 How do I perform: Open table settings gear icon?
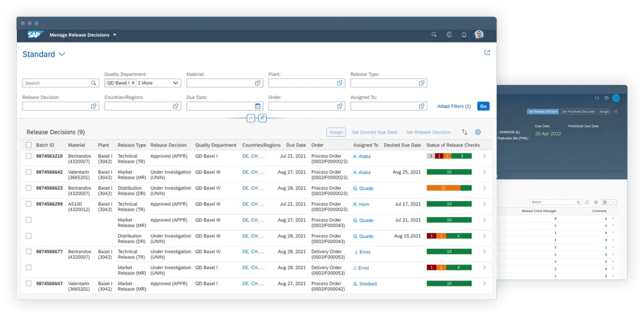point(478,132)
